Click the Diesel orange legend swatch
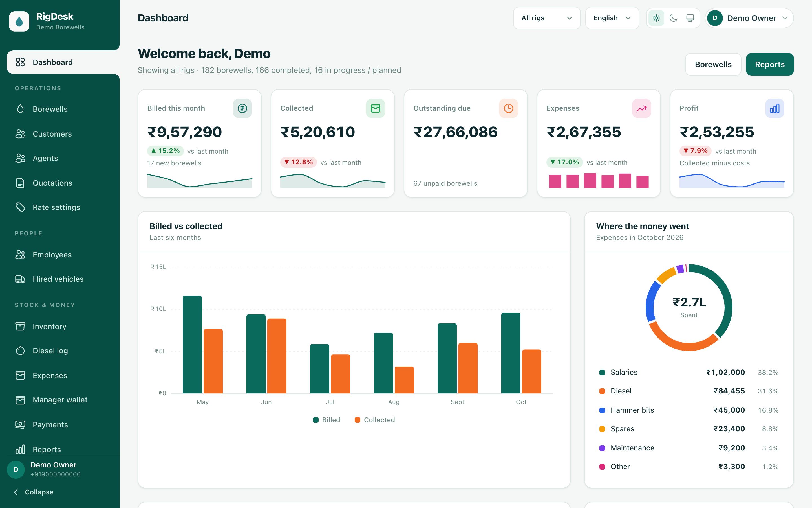Viewport: 812px width, 508px height. click(x=602, y=391)
